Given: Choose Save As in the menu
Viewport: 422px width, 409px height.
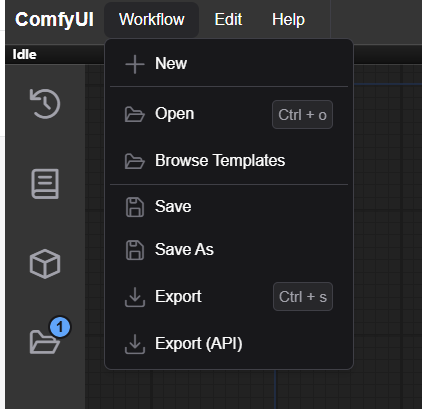Looking at the screenshot, I should (x=229, y=250).
